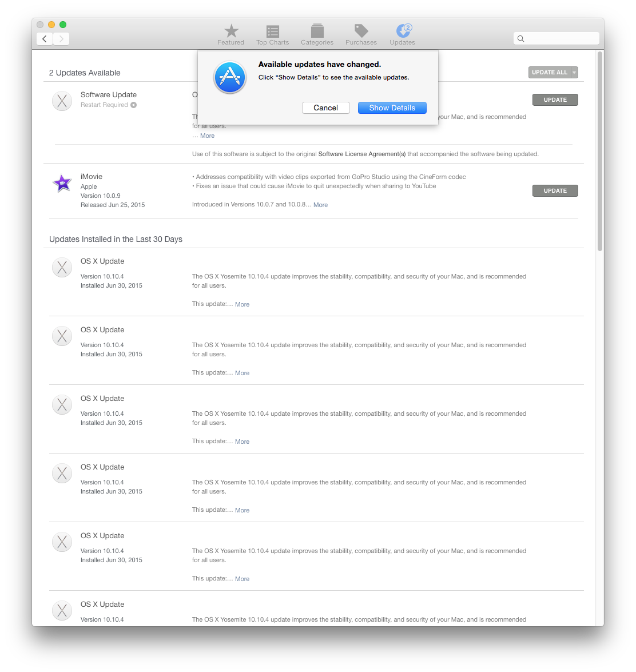Click sixth installed OS X Update icon
The image size is (636, 672).
point(62,611)
